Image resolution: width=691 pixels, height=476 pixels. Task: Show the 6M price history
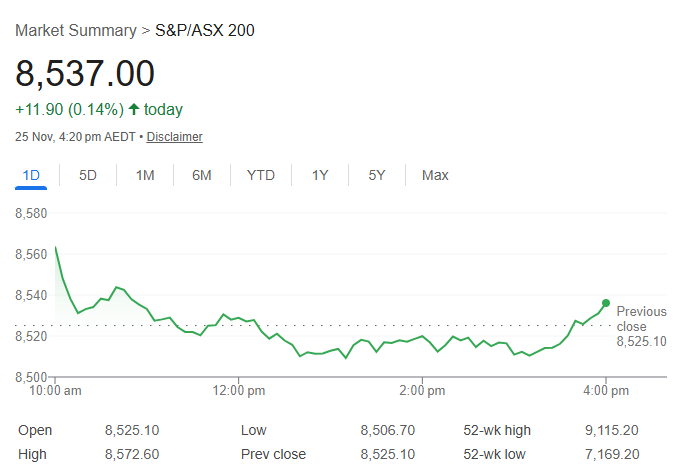point(202,176)
